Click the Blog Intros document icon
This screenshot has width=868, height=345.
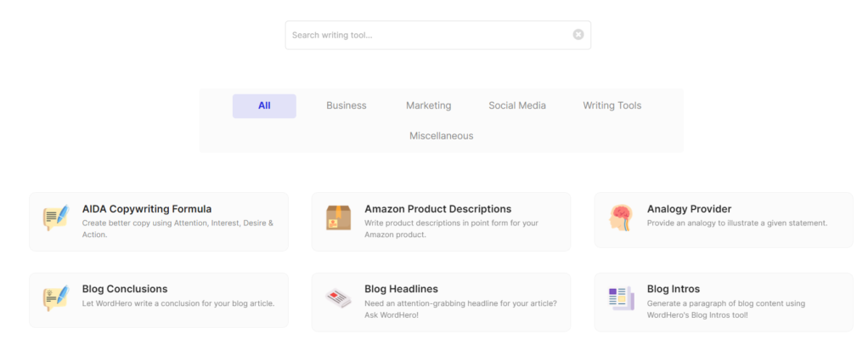(x=621, y=298)
